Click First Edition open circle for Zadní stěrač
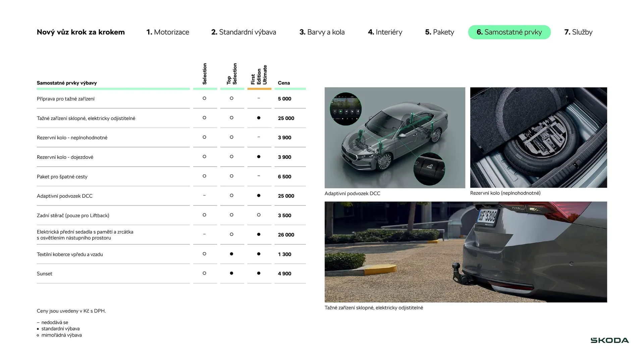 point(259,215)
